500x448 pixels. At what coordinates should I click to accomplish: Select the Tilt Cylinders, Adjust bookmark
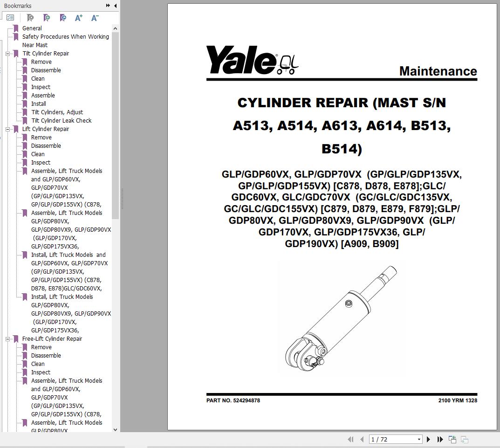click(57, 112)
